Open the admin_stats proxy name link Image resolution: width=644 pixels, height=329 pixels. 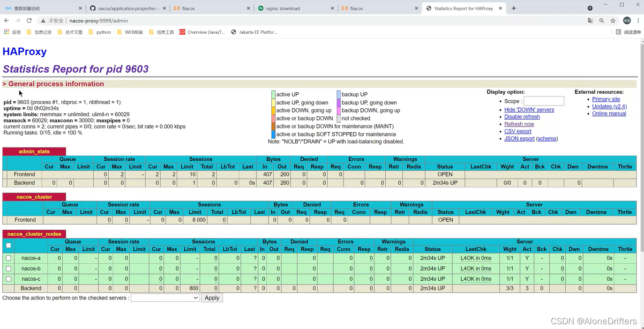[34, 151]
